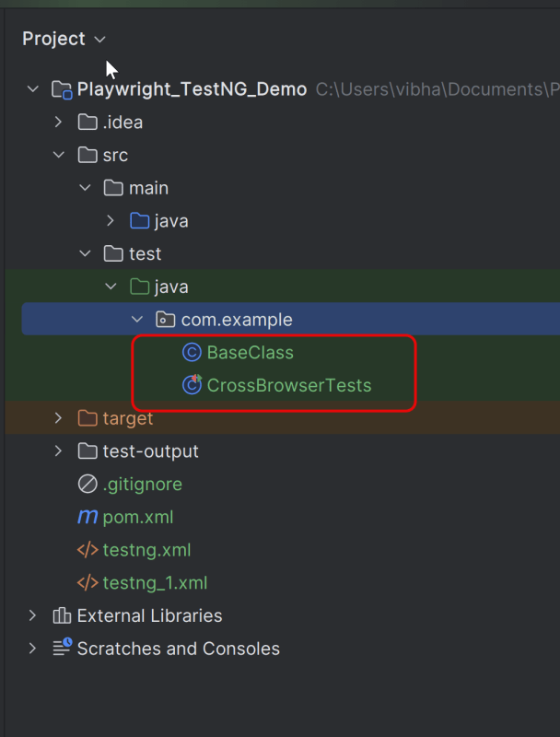Click the External Libraries icon
Viewport: 560px width, 737px height.
(x=62, y=616)
